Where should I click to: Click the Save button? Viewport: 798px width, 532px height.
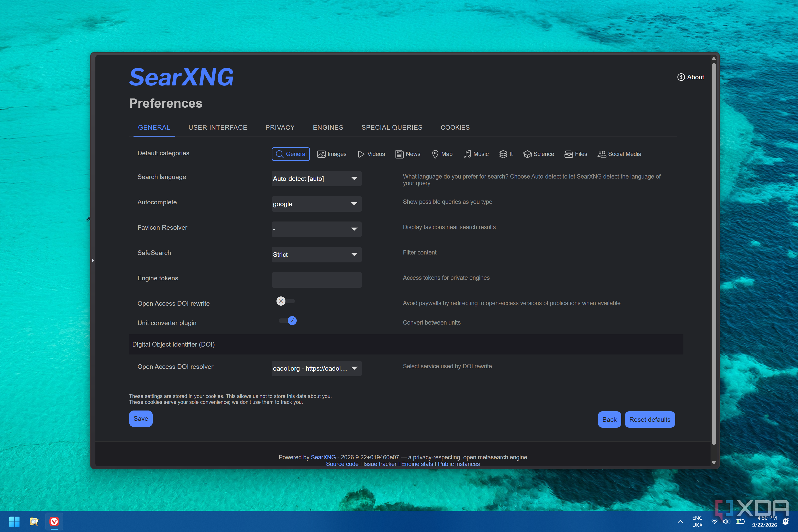click(141, 419)
